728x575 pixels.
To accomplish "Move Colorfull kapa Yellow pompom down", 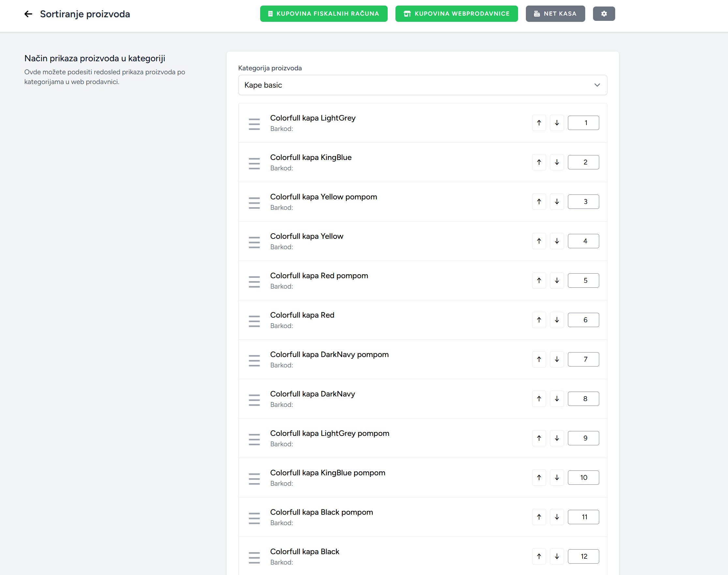I will [x=557, y=202].
